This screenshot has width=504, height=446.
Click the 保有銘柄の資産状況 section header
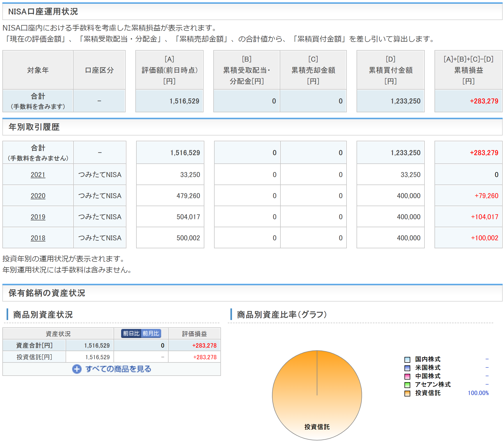pos(47,293)
